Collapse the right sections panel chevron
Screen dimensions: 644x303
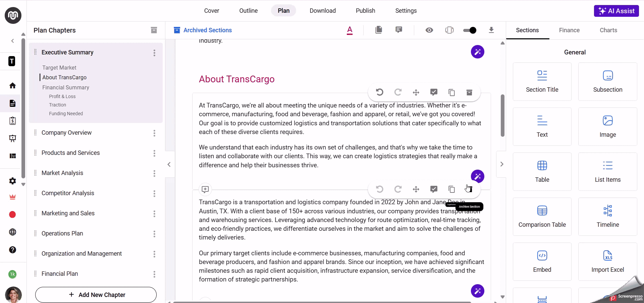click(x=502, y=164)
